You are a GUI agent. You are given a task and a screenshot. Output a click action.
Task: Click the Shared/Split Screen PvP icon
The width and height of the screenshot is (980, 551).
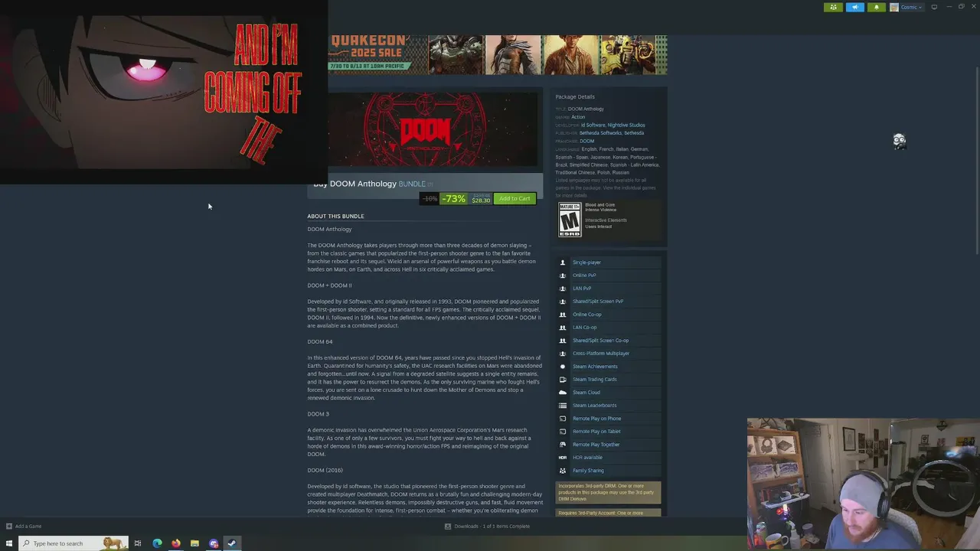click(x=563, y=302)
